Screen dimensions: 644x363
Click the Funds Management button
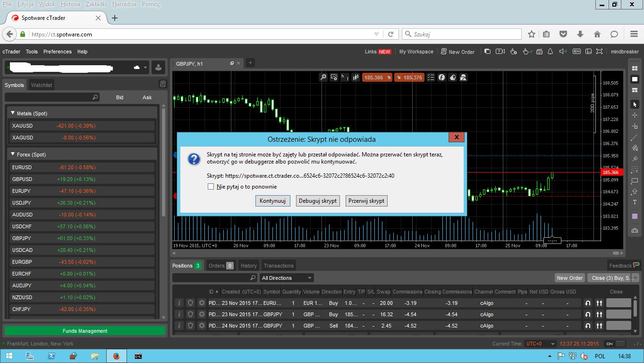pos(85,331)
